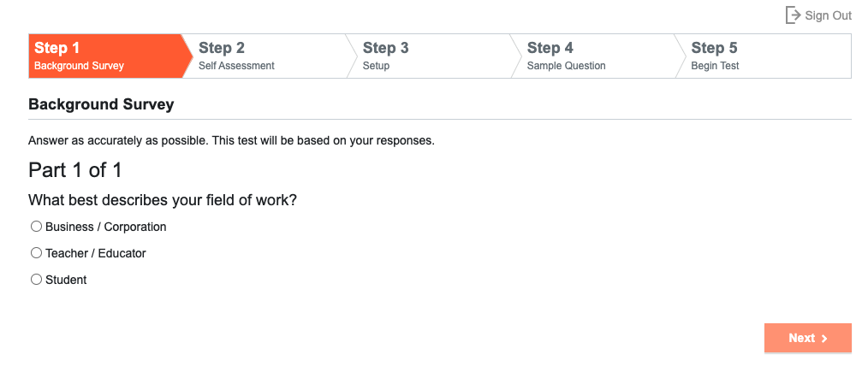Select the Step 1 Background Survey tab
868x378 pixels.
point(105,56)
